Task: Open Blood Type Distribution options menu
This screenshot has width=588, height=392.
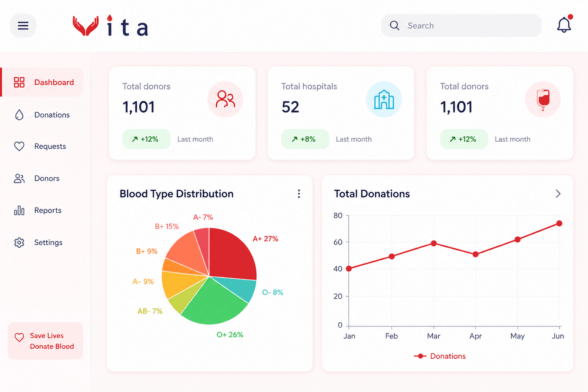Action: coord(299,194)
